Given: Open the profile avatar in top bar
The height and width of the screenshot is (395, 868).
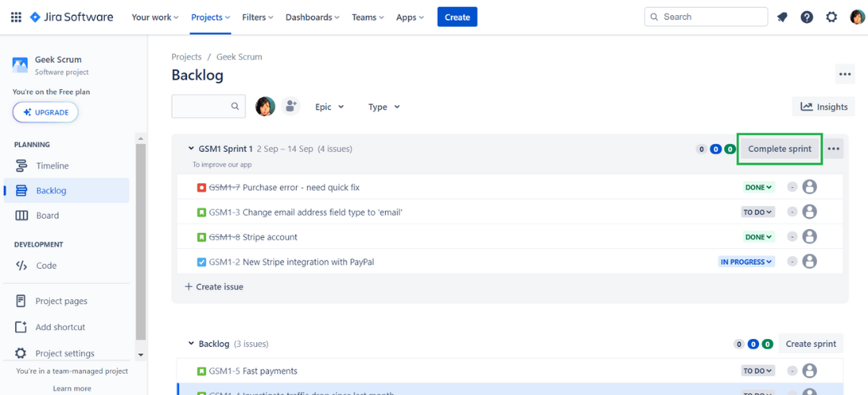Looking at the screenshot, I should pyautogui.click(x=857, y=17).
